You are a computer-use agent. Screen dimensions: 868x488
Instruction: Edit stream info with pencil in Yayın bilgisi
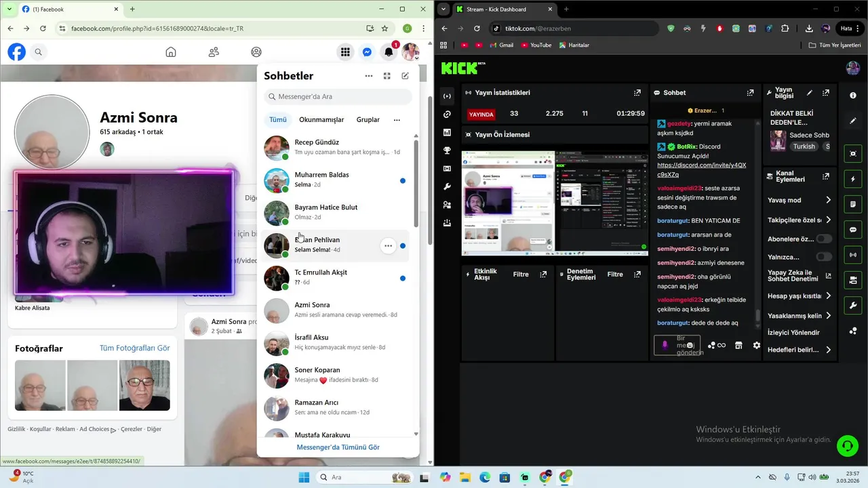pos(809,93)
